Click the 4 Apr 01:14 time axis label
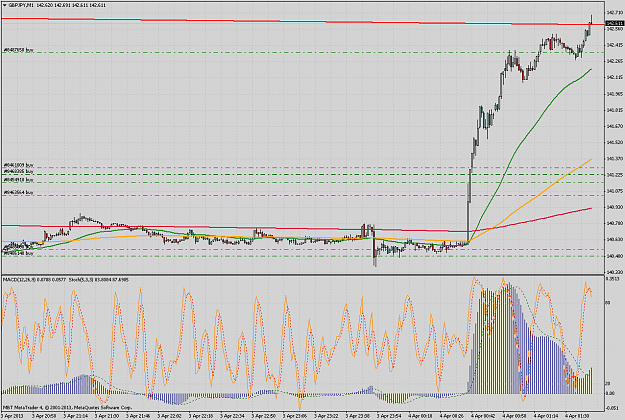This screenshot has width=625, height=420. 547,416
